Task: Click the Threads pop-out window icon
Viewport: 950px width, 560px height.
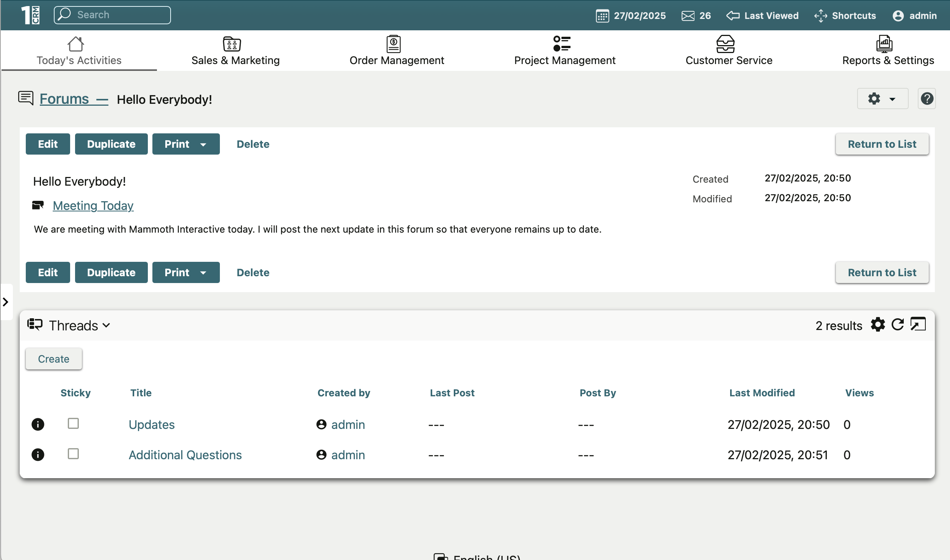Action: click(918, 324)
